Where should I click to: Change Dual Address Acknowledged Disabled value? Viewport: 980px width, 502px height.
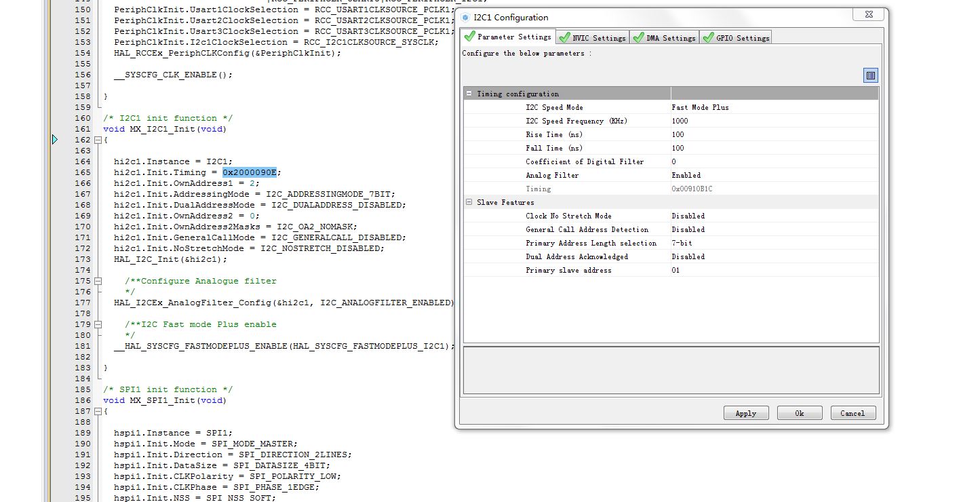point(775,256)
